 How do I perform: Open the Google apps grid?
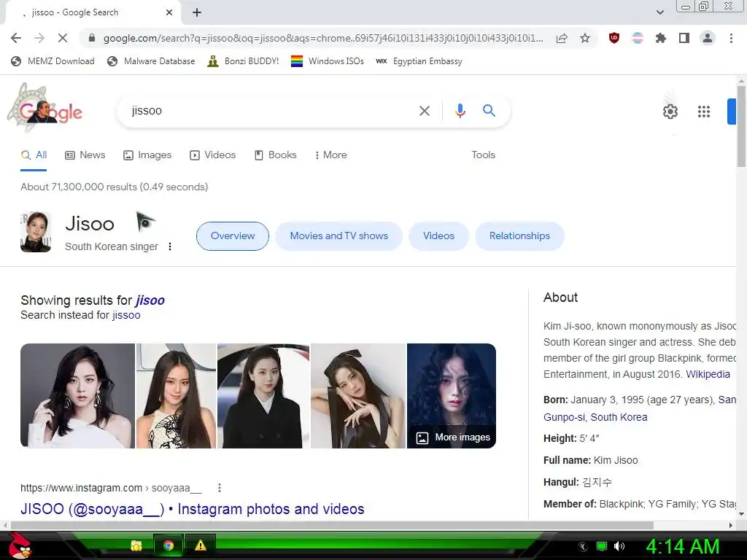click(x=704, y=112)
